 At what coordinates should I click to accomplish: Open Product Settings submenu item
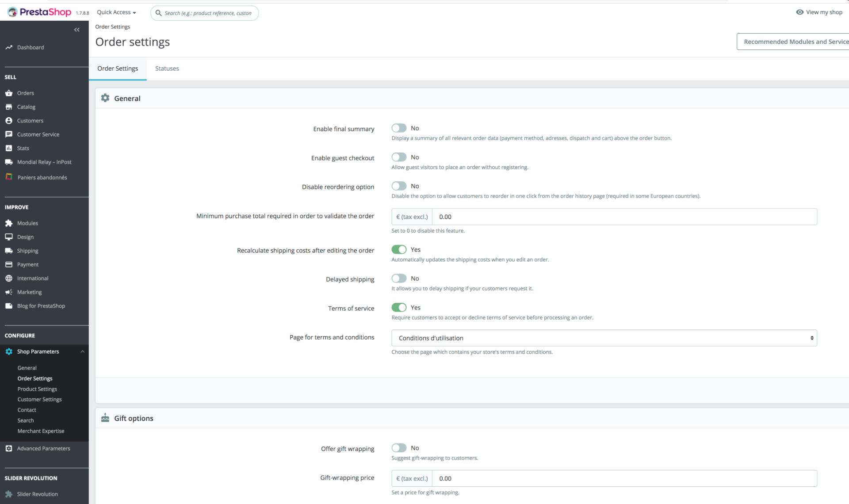(37, 389)
